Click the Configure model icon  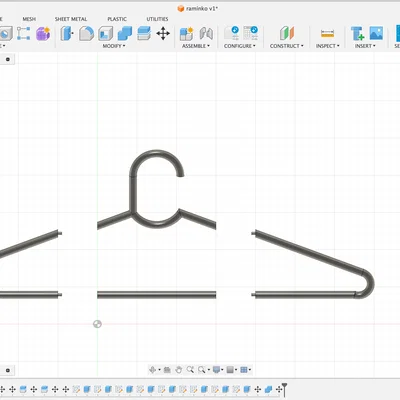pos(231,34)
